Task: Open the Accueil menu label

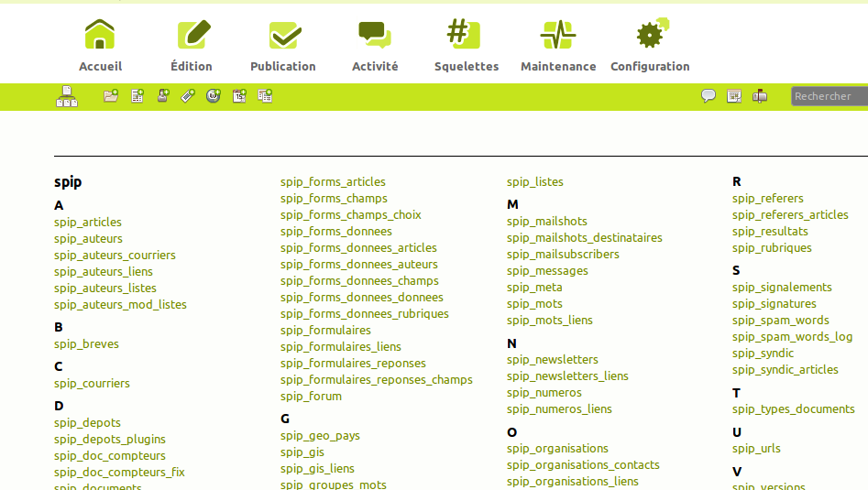Action: [100, 66]
